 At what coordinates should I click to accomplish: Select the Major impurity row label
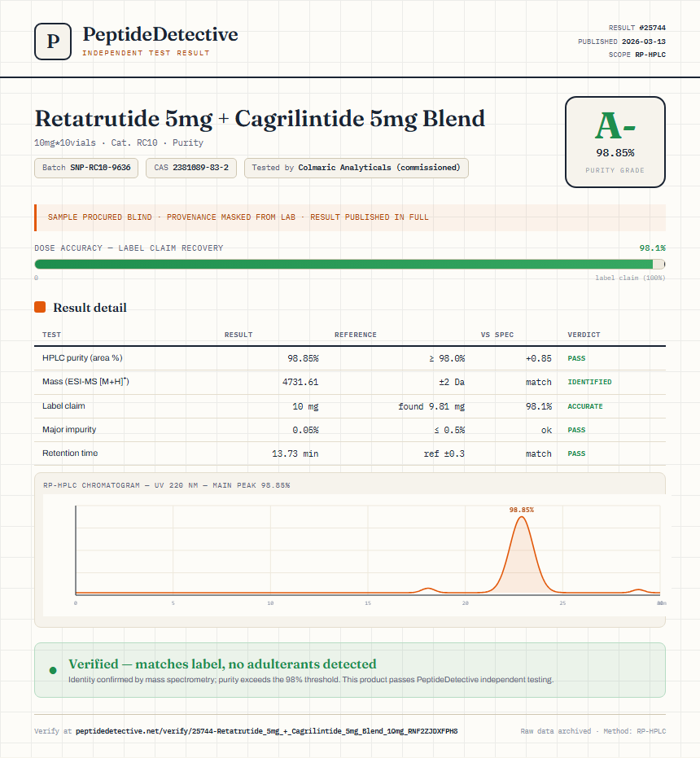click(69, 429)
